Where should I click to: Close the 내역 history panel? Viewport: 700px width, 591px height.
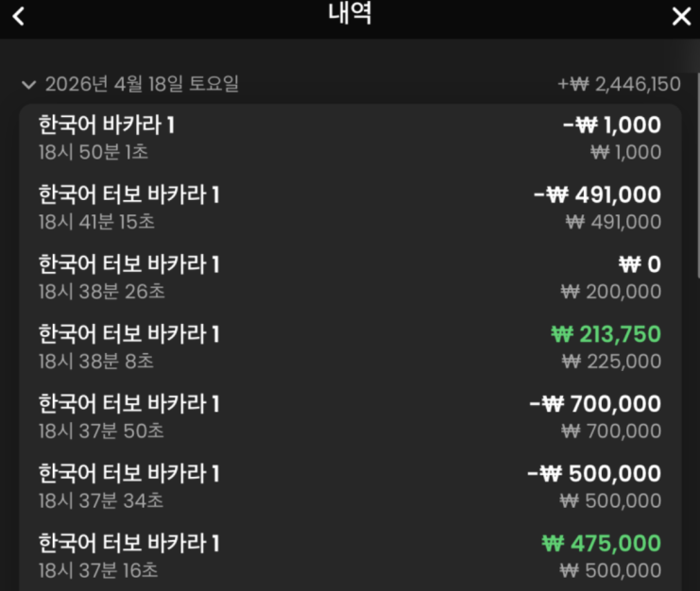pyautogui.click(x=681, y=16)
